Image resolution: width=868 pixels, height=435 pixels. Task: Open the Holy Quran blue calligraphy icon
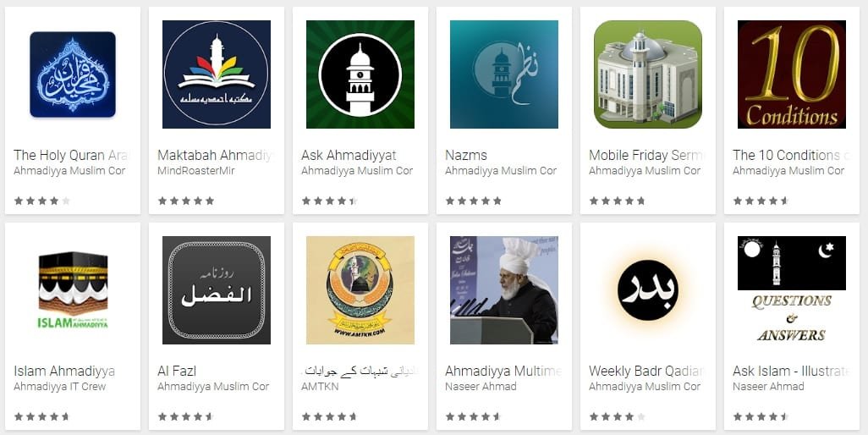pyautogui.click(x=73, y=74)
